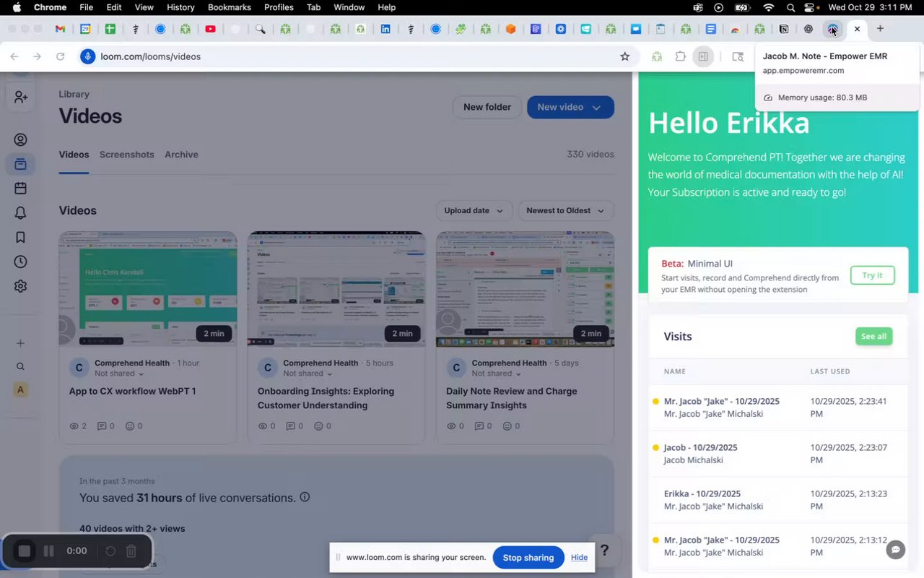This screenshot has height=578, width=924.
Task: Open the History menu in menu bar
Action: (x=180, y=7)
